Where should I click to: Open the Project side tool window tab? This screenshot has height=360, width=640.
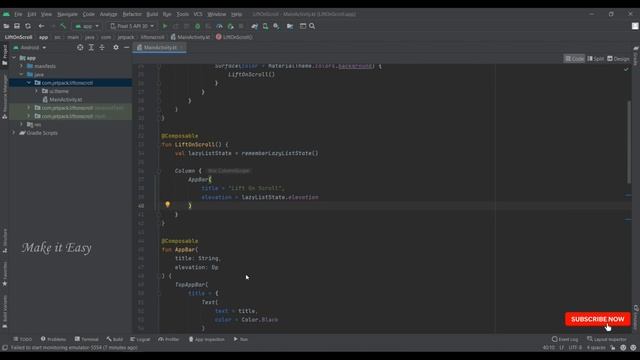(4, 55)
